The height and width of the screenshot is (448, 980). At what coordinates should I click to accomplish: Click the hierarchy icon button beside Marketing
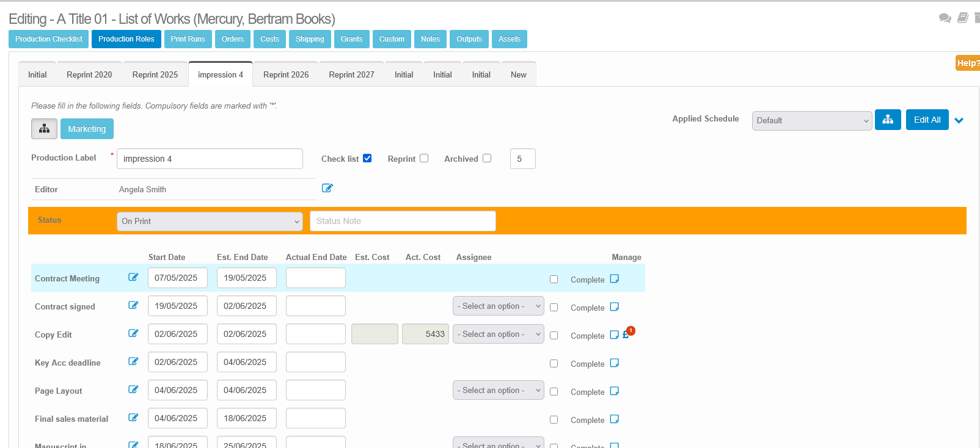[x=44, y=129]
